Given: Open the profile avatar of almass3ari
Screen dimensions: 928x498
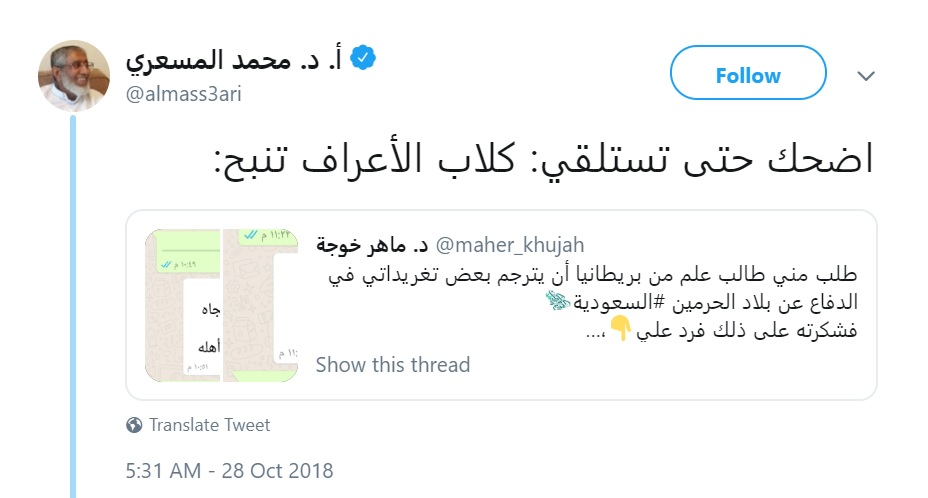Looking at the screenshot, I should coord(74,76).
